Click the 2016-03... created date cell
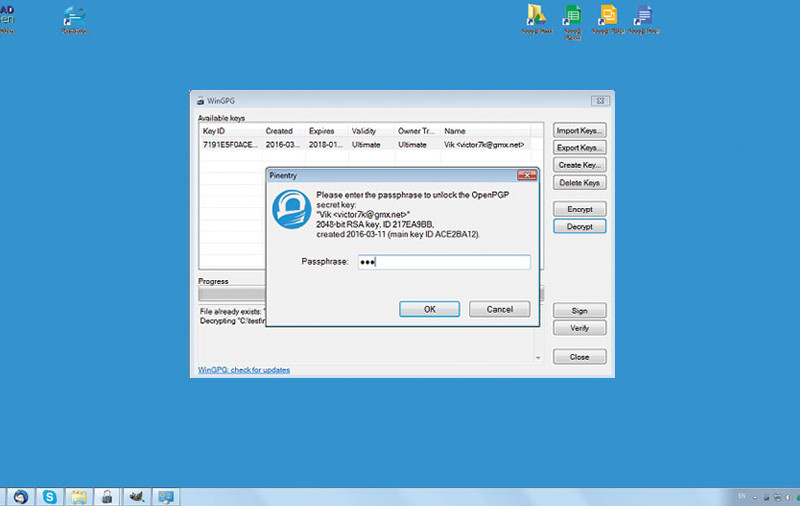The height and width of the screenshot is (506, 800). [283, 145]
